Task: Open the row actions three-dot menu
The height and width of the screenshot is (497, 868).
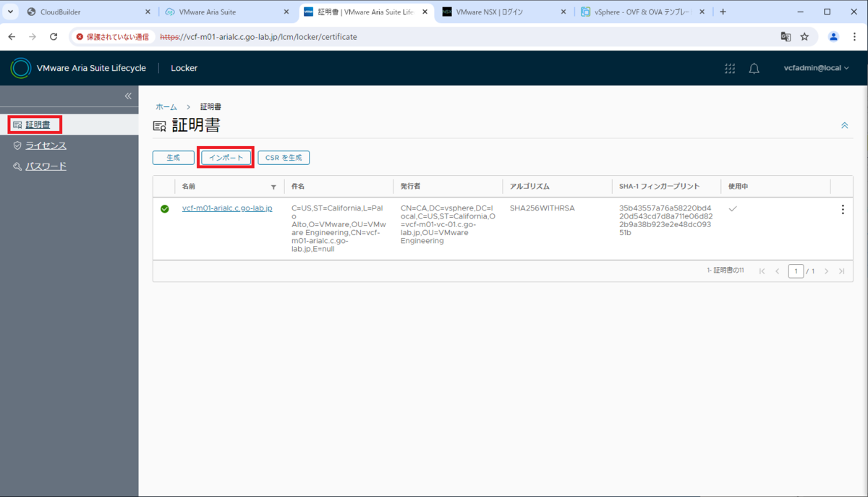Action: coord(842,210)
